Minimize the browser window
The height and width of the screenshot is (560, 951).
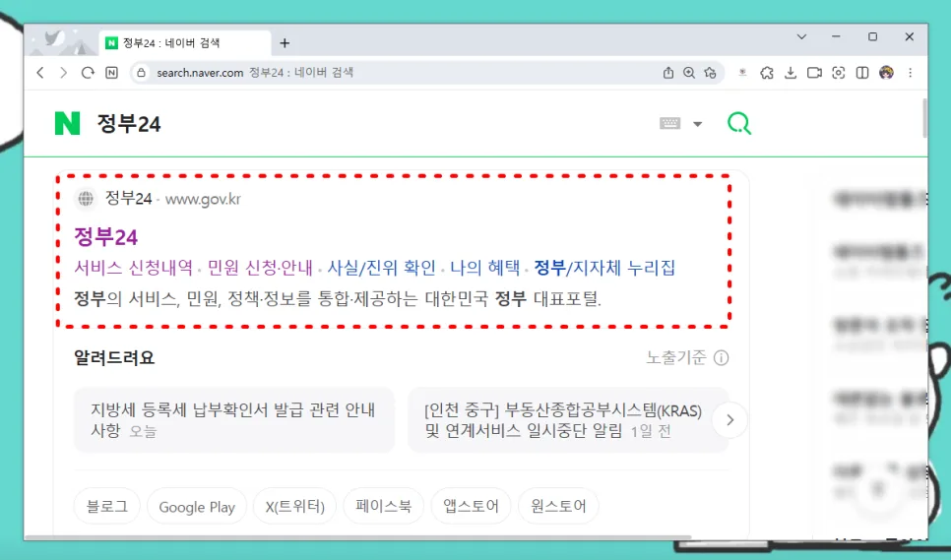pyautogui.click(x=837, y=37)
